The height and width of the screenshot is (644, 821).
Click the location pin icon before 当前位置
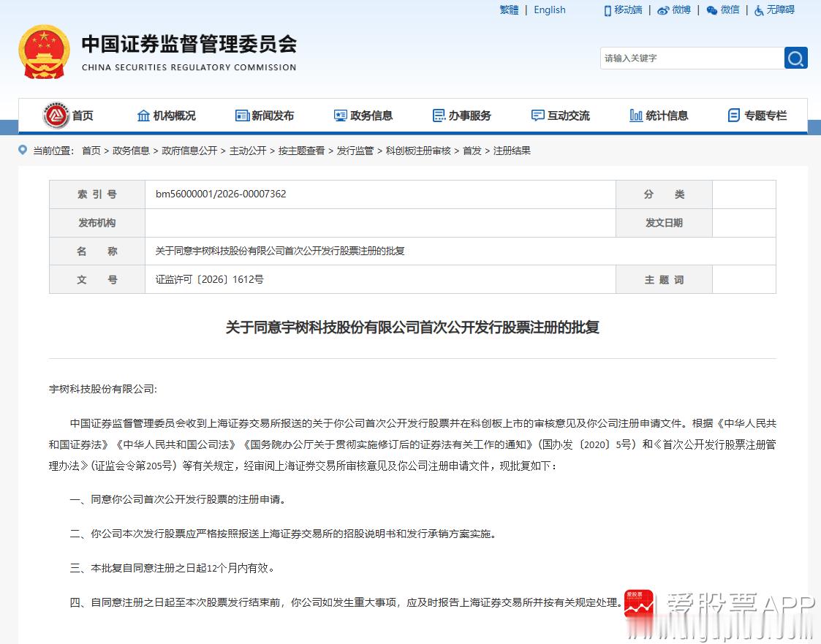(x=23, y=150)
